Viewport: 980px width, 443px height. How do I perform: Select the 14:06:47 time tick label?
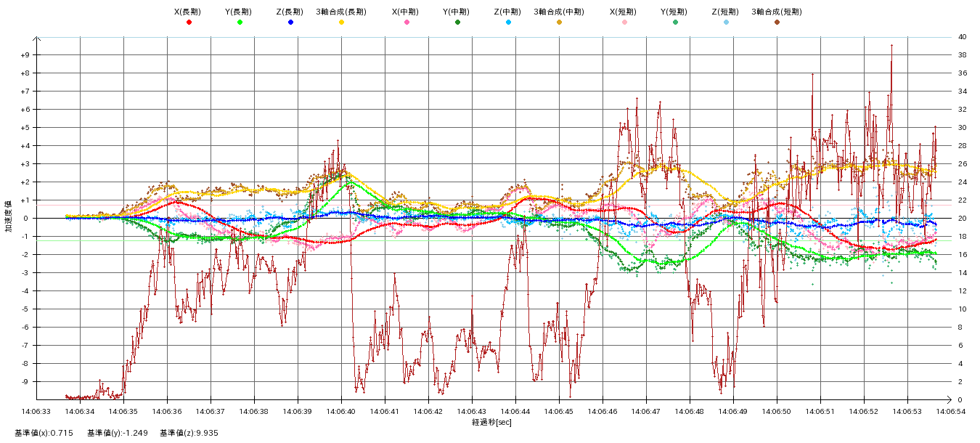pos(646,411)
